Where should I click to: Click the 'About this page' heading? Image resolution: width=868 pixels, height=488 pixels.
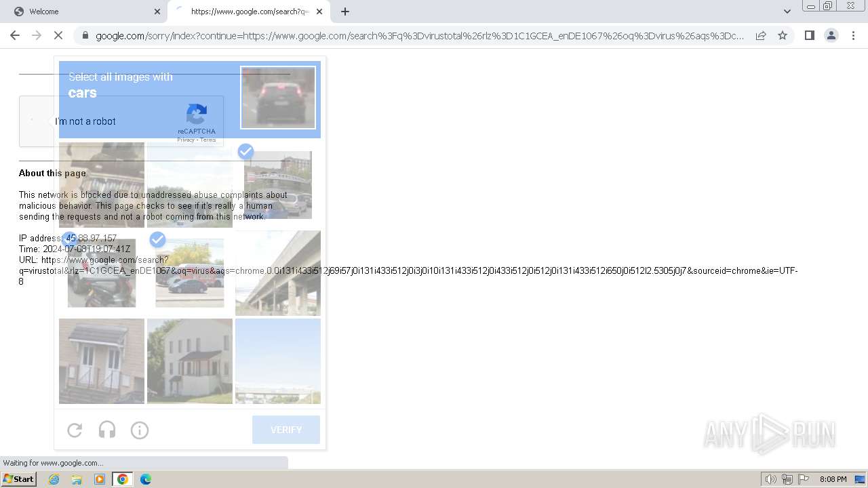pos(52,173)
